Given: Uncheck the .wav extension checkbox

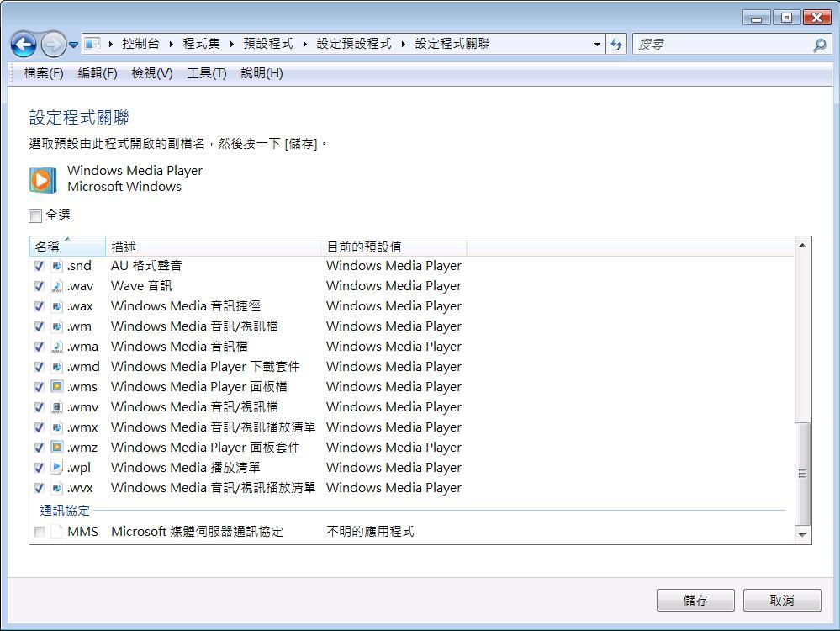Looking at the screenshot, I should click(40, 286).
